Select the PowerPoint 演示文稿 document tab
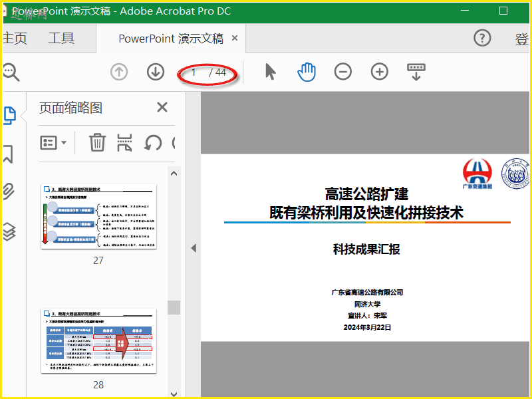 click(x=171, y=39)
